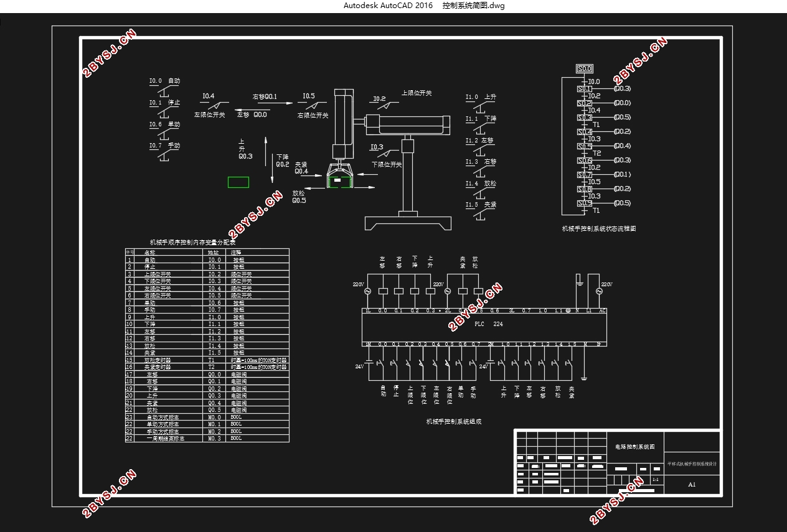Select the S0.7 step box in flowchart
The width and height of the screenshot is (787, 532).
point(585,175)
